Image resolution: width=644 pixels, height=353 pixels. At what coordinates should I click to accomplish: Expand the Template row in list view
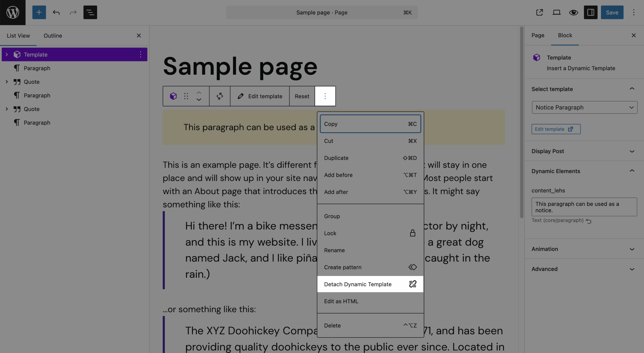tap(7, 54)
